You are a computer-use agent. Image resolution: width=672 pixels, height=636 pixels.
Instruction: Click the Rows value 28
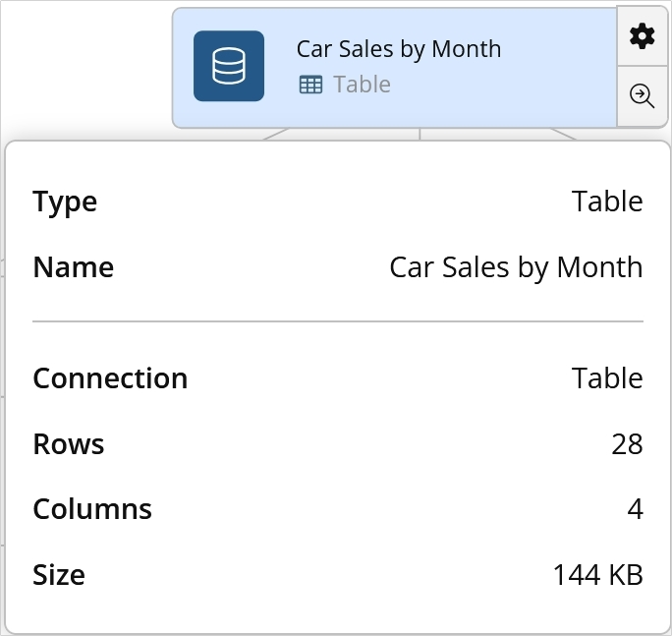click(x=627, y=444)
